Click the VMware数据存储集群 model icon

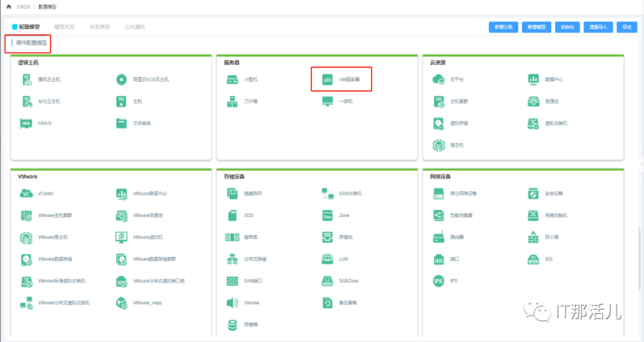tap(122, 259)
